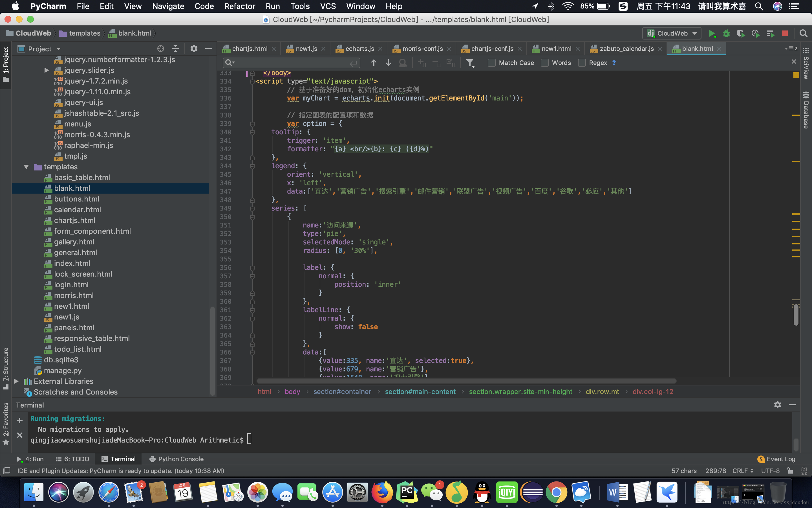
Task: Go to next search occurrence arrow
Action: [389, 63]
